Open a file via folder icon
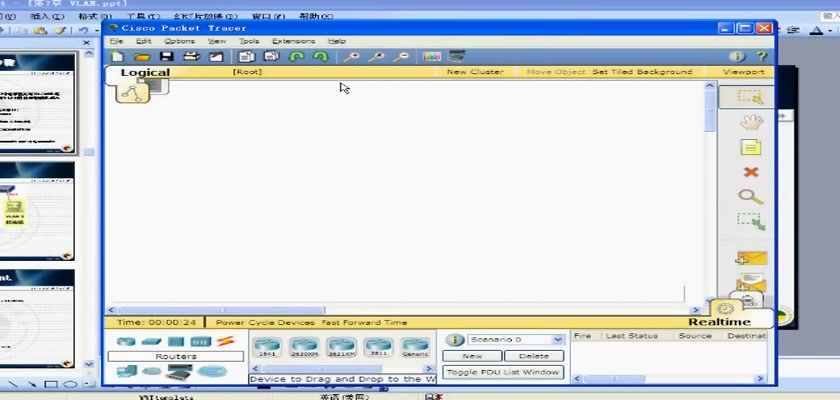Image resolution: width=840 pixels, height=400 pixels. (142, 56)
